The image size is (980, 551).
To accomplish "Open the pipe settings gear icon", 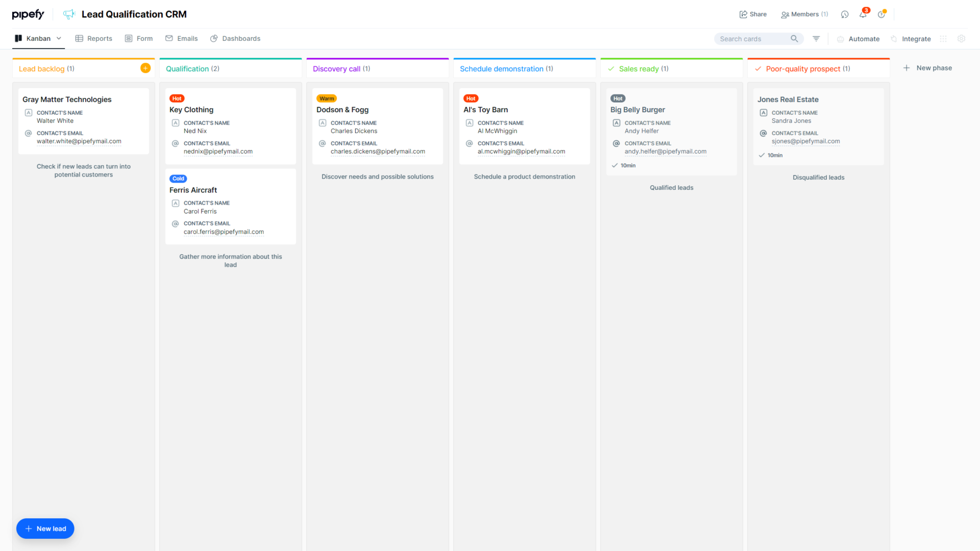I will click(962, 39).
